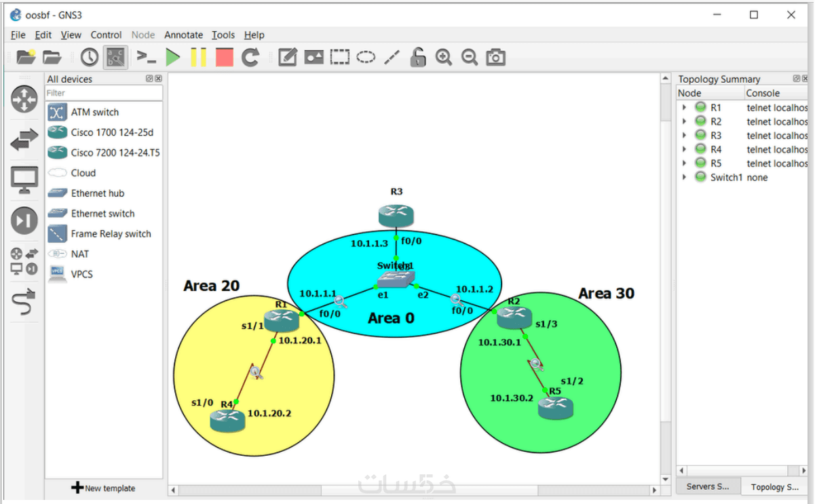
Task: Expand R1 node in Topology Summary
Action: (685, 107)
